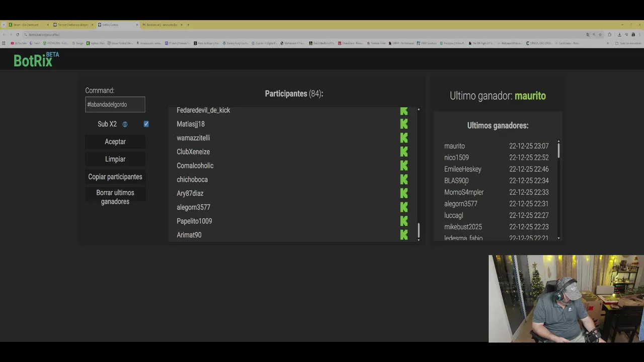Viewport: 644px width, 362px height.
Task: Open the Photopea bookmark
Action: [x=453, y=43]
